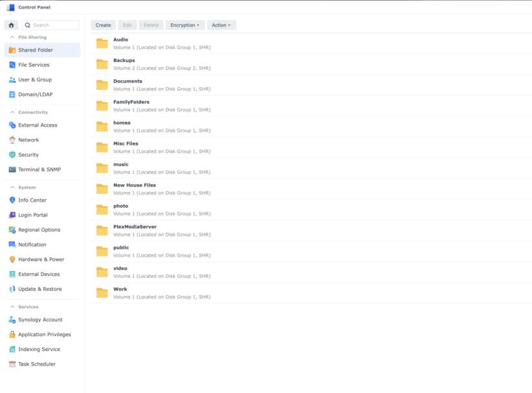Open Notification icon

12,244
